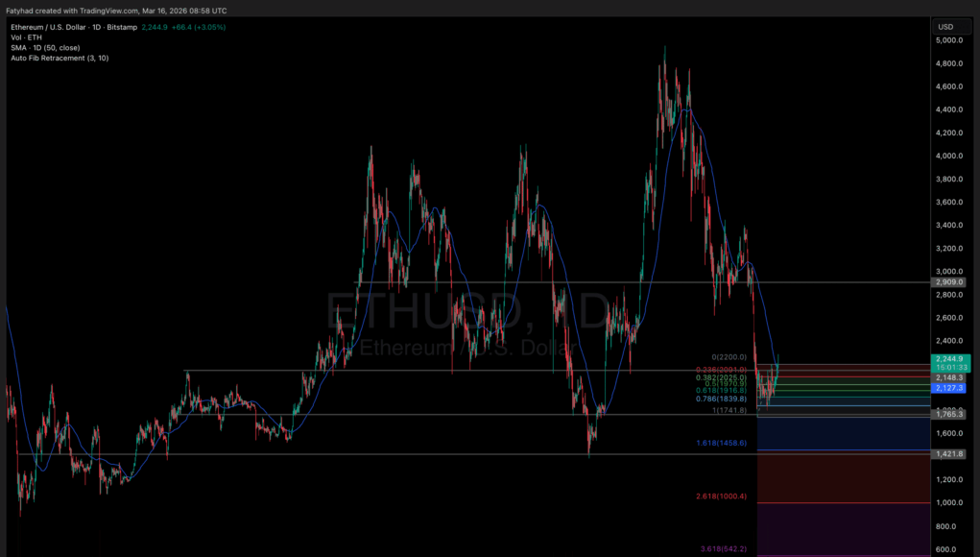Click the 2,909.0 horizontal line price label
This screenshot has height=557, width=980.
tap(948, 282)
